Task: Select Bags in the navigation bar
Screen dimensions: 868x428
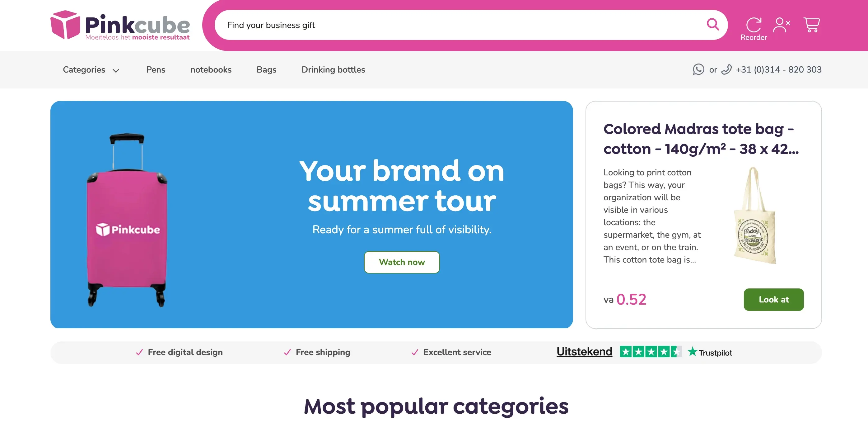Action: (266, 70)
